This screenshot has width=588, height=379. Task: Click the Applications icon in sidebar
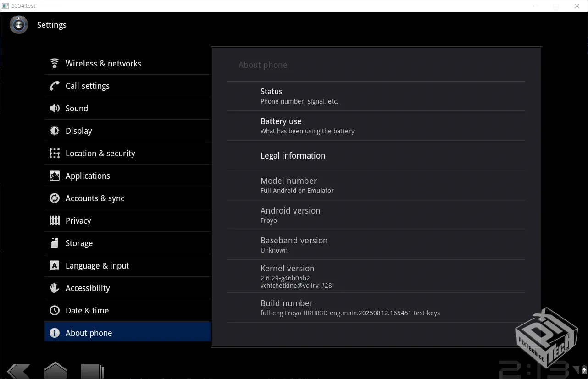pyautogui.click(x=55, y=176)
